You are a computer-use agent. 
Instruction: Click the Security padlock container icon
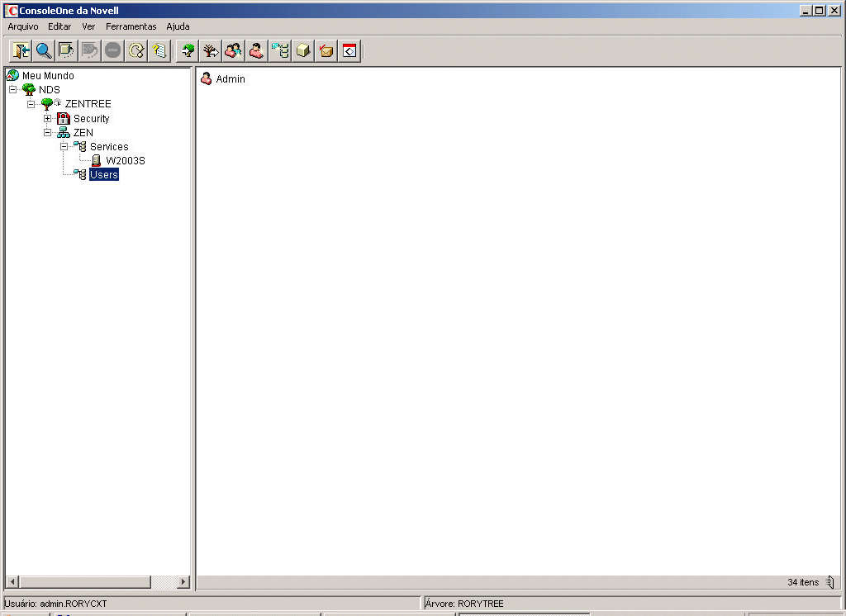point(64,118)
